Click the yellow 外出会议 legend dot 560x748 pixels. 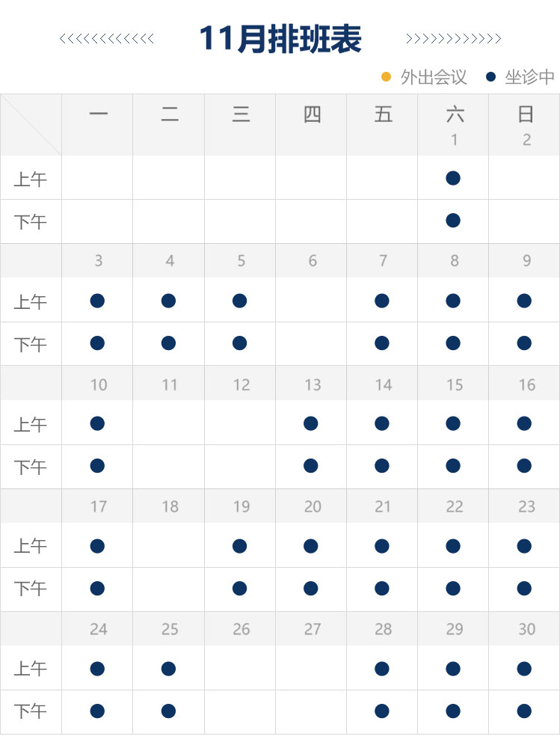pos(386,76)
